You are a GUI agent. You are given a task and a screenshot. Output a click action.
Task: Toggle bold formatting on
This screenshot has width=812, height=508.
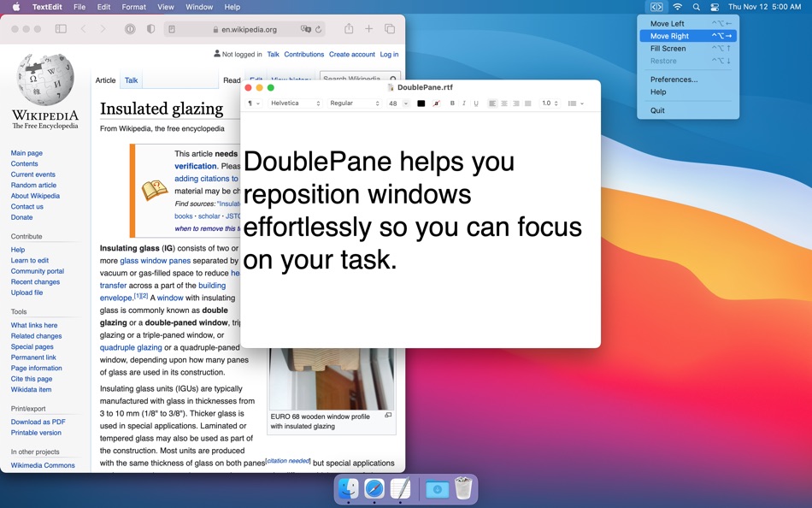click(452, 103)
